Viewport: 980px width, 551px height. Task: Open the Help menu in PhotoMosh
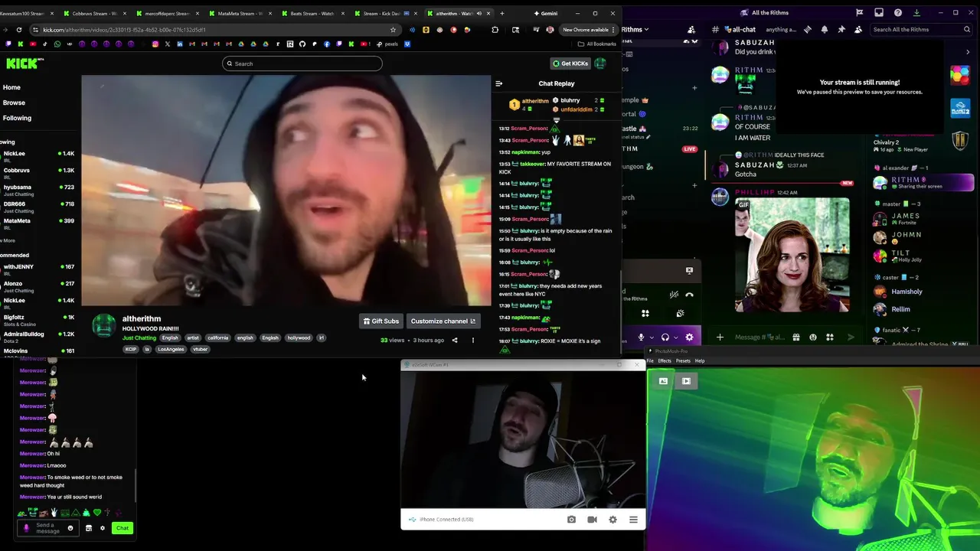point(700,361)
